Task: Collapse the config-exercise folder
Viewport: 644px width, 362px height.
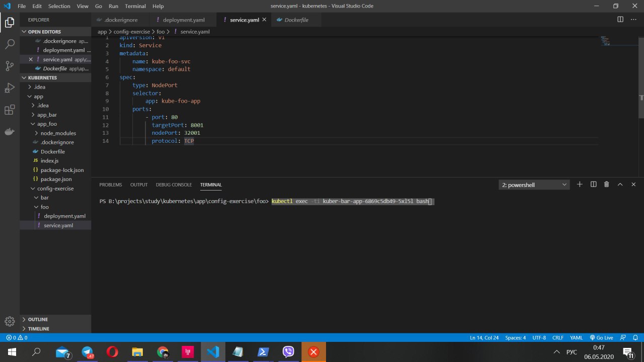Action: [55, 189]
